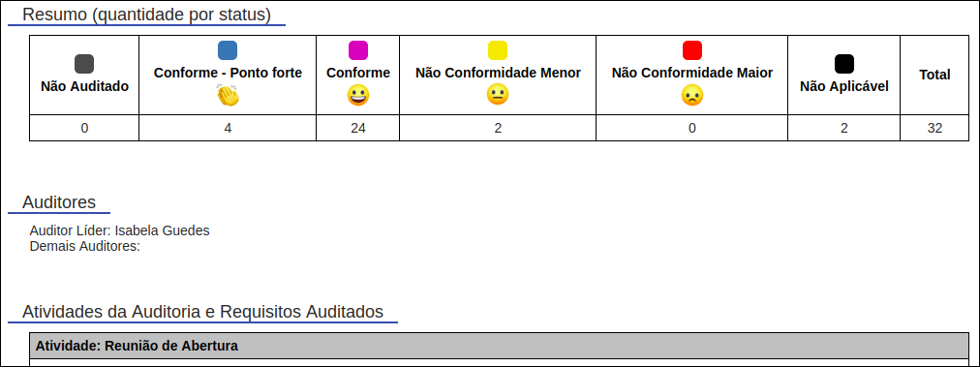Screen dimensions: 980x367
Task: Select the yellow Não Conformidade Menor swatch
Action: pyautogui.click(x=498, y=50)
